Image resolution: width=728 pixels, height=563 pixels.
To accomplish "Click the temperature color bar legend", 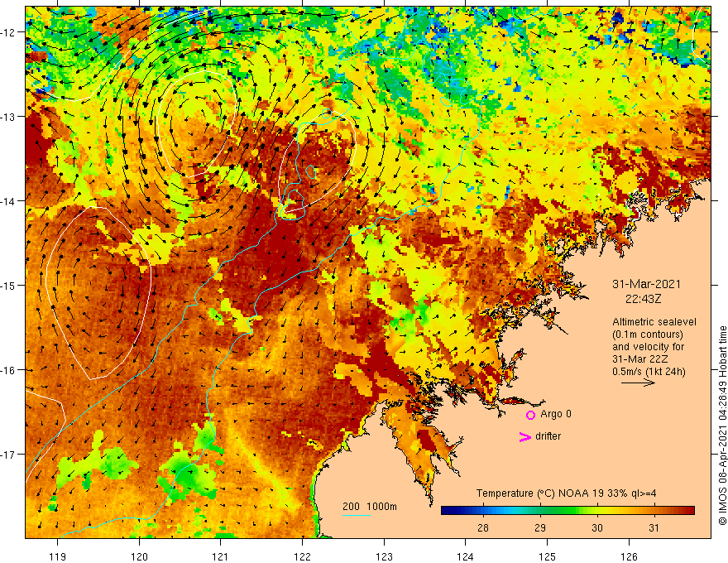I will coord(568,511).
